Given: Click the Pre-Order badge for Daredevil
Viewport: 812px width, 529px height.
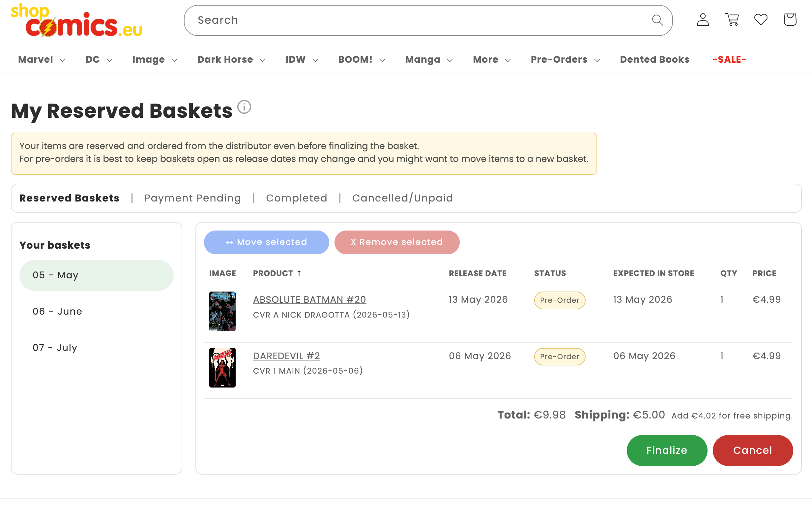Looking at the screenshot, I should tap(560, 357).
